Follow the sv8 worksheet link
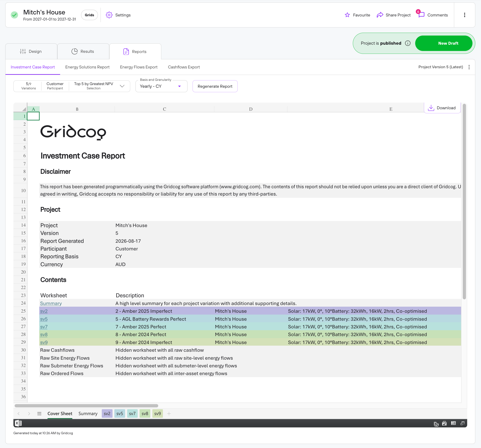The height and width of the screenshot is (448, 481). tap(44, 334)
